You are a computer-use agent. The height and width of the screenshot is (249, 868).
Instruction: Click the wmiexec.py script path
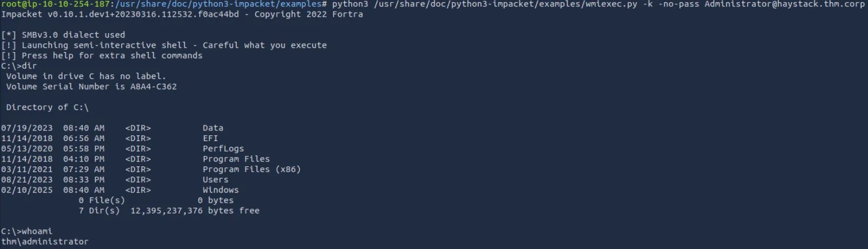click(x=506, y=4)
